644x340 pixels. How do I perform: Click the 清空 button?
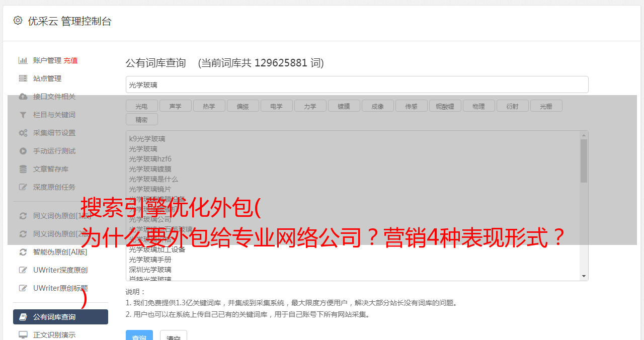[174, 335]
